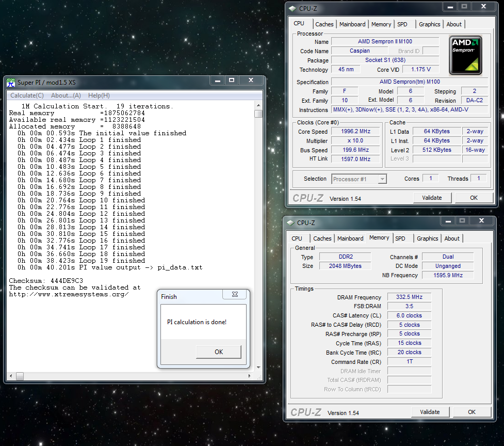Click the Super PI horizontal scrollbar thumb
The width and height of the screenshot is (504, 446).
[x=20, y=376]
